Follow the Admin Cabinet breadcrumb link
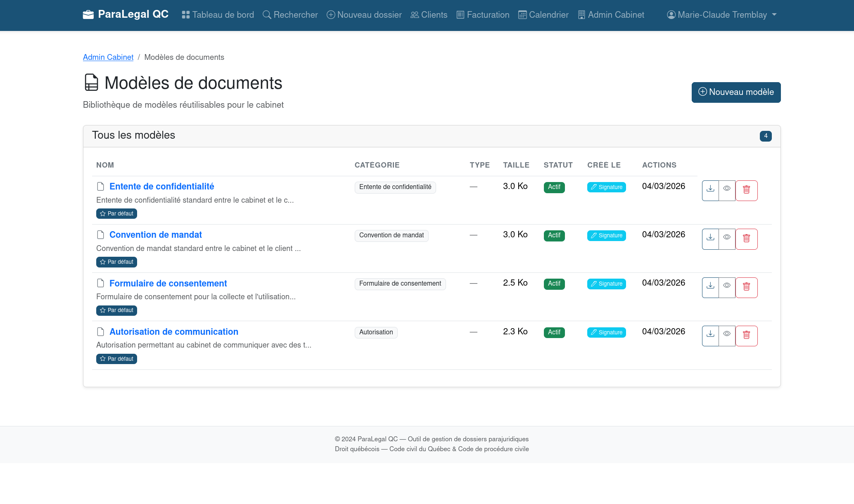Screen dimensions: 854x504 point(108,57)
